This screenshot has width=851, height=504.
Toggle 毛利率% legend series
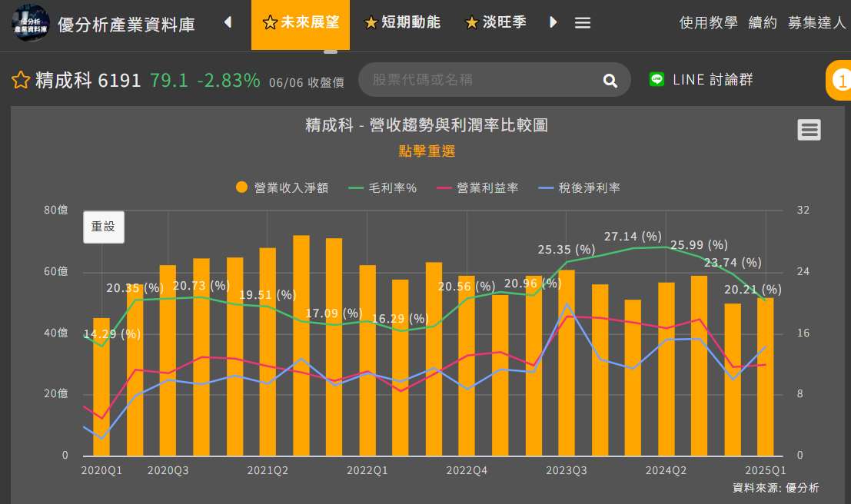tap(383, 187)
